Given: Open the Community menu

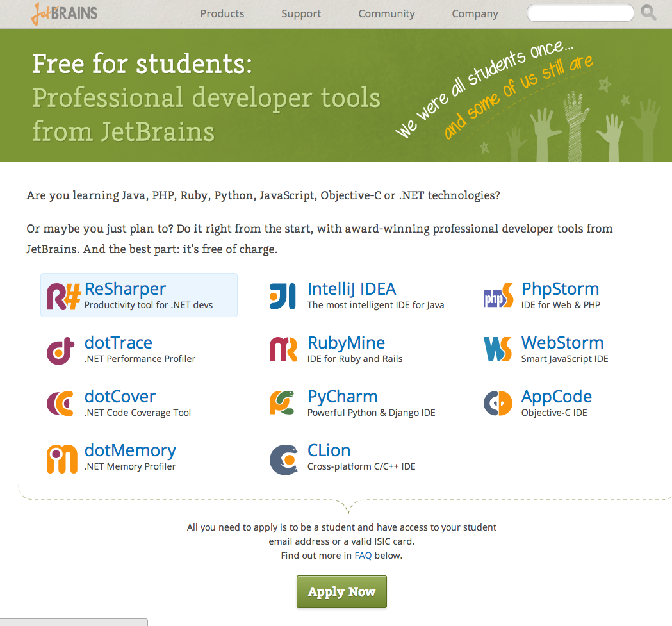Looking at the screenshot, I should (x=386, y=13).
